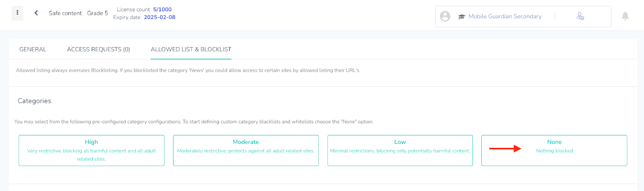Screen dimensions: 644x191
Task: Click the gray user avatar icon
Action: click(445, 16)
